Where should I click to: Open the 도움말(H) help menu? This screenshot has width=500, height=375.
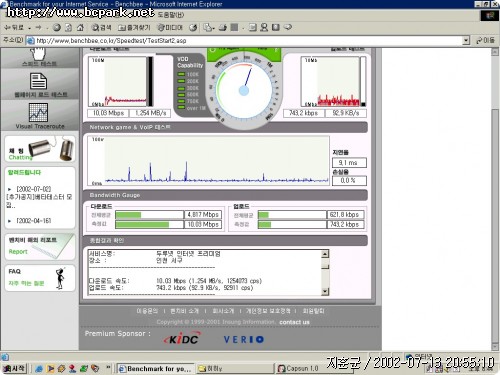tap(171, 15)
